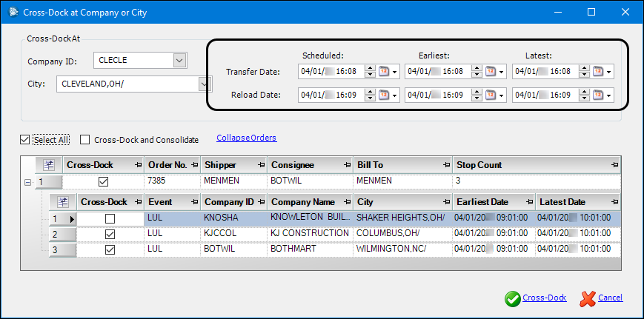Image resolution: width=644 pixels, height=319 pixels.
Task: Click the orders grid column chooser icon
Action: point(49,164)
